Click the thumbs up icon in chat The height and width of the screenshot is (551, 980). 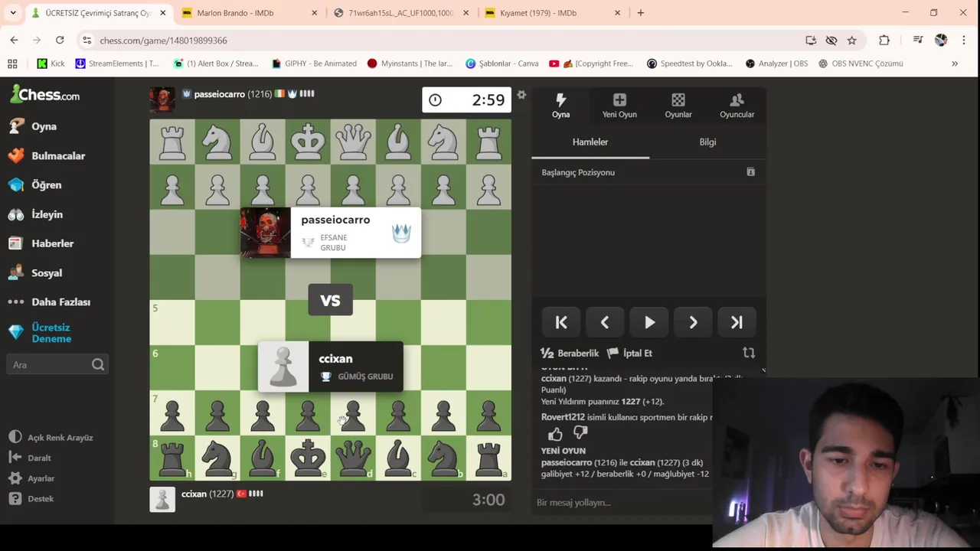(555, 434)
